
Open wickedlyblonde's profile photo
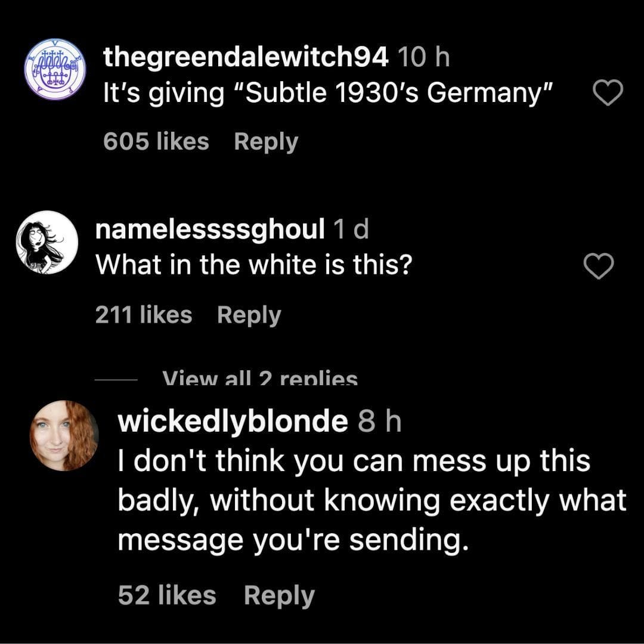[64, 435]
